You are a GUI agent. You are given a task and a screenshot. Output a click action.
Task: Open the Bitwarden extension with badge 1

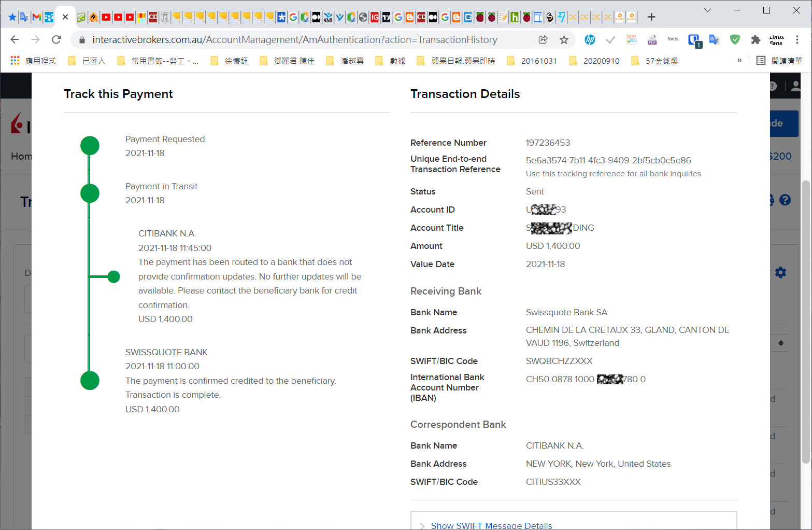(x=694, y=40)
